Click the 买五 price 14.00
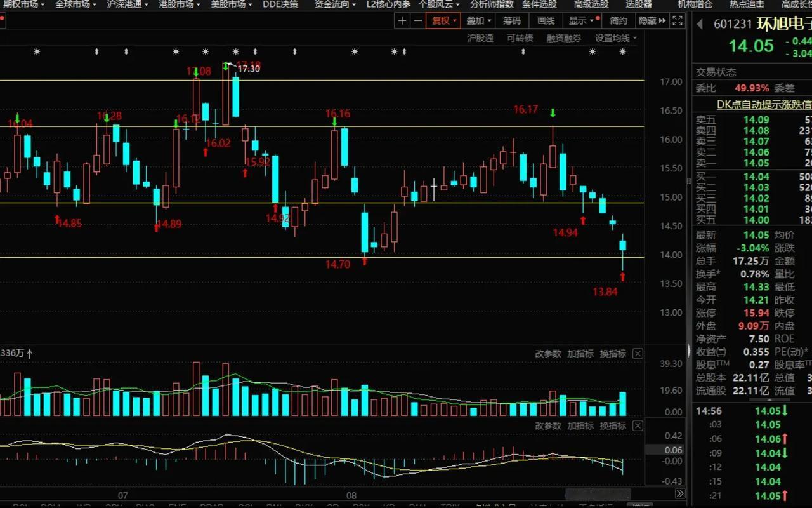 click(x=756, y=220)
